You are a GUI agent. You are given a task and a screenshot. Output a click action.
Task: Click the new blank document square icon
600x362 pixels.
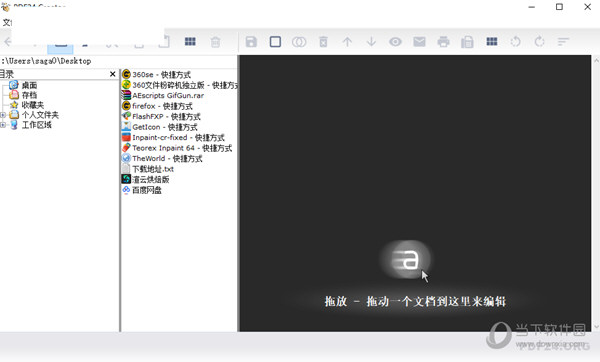(275, 42)
